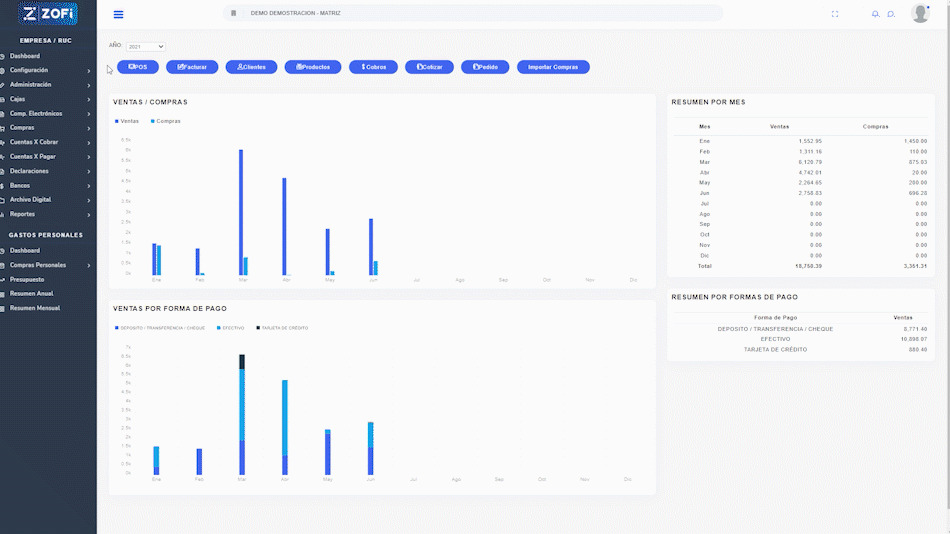Viewport: 950px width, 534px height.
Task: Click the Bancos dollar icon in sidebar
Action: [x=3, y=186]
